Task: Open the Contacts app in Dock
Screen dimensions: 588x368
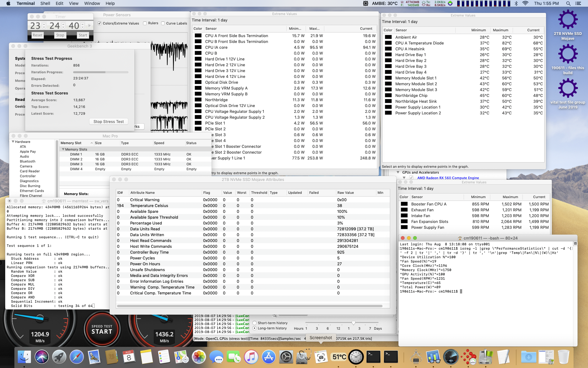Action: (111, 357)
